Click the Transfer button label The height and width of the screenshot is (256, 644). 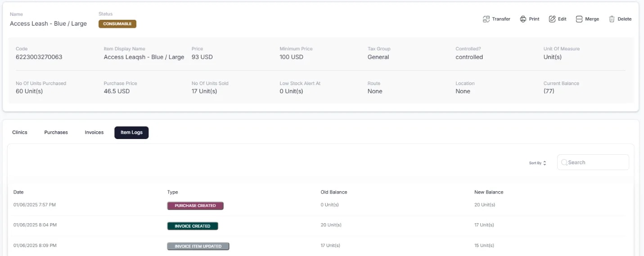tap(501, 19)
